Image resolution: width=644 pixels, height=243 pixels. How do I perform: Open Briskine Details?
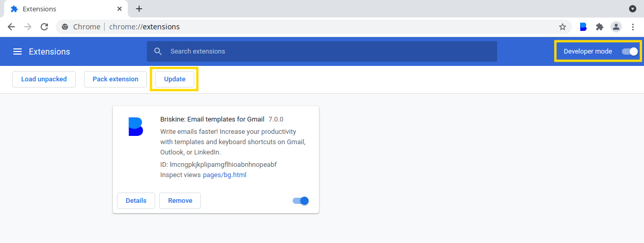136,201
